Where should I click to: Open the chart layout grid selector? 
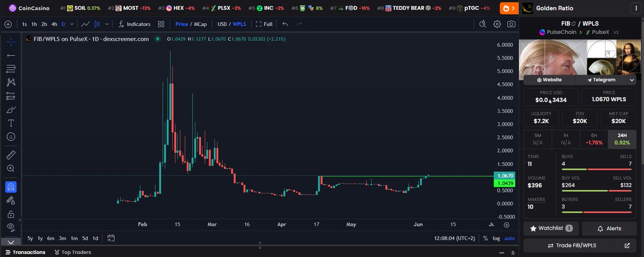click(x=162, y=24)
